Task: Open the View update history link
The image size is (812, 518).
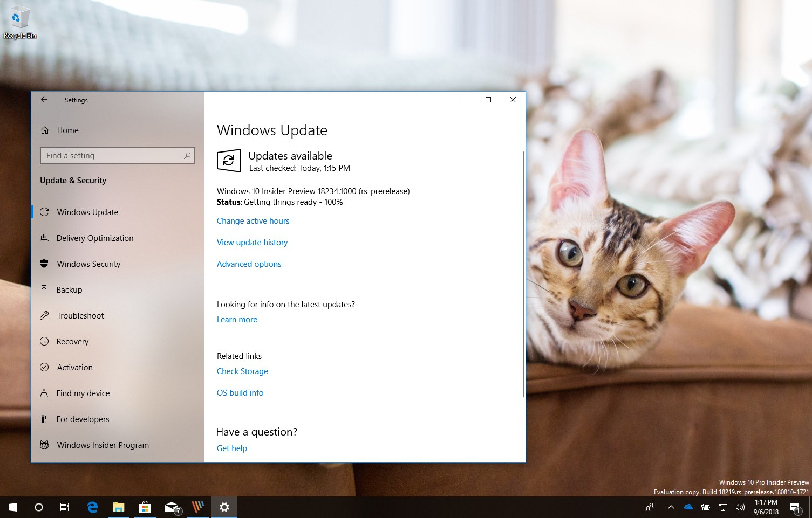Action: (x=252, y=243)
